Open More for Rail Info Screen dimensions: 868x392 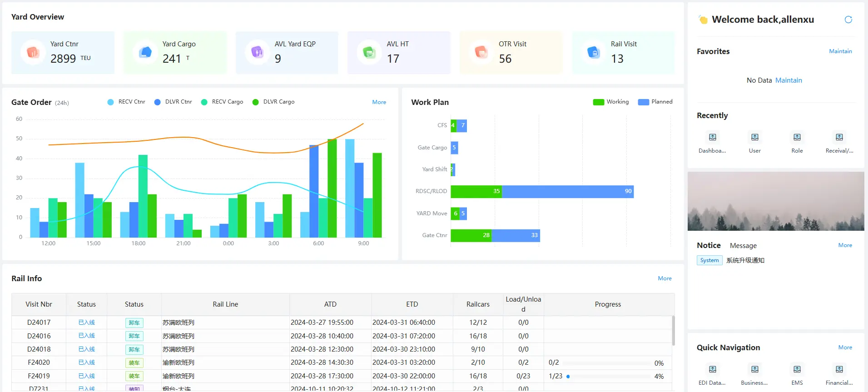click(665, 278)
